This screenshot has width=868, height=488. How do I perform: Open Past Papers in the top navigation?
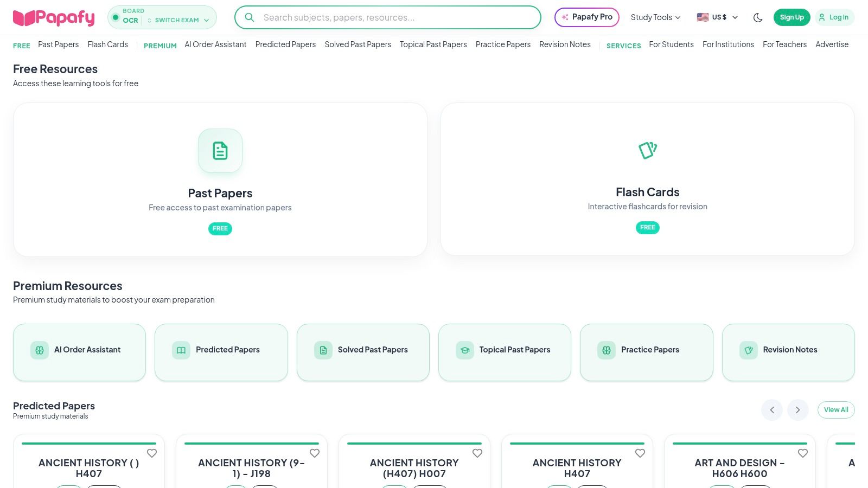[59, 44]
